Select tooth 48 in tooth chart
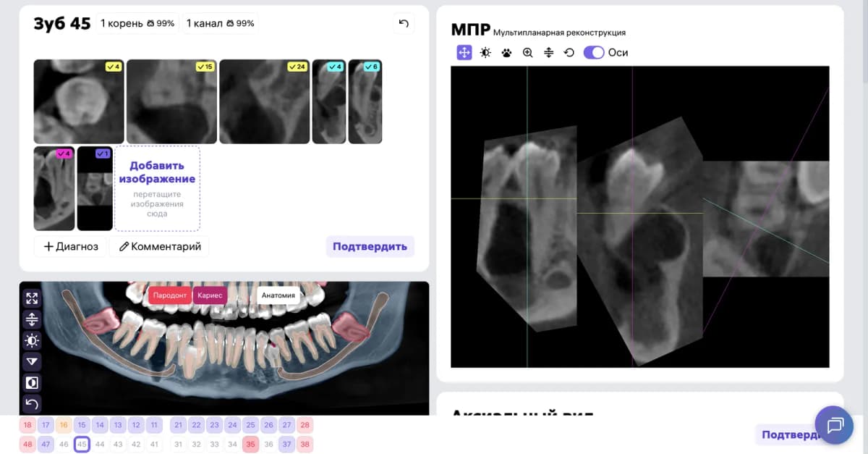The width and height of the screenshot is (868, 454). [27, 445]
